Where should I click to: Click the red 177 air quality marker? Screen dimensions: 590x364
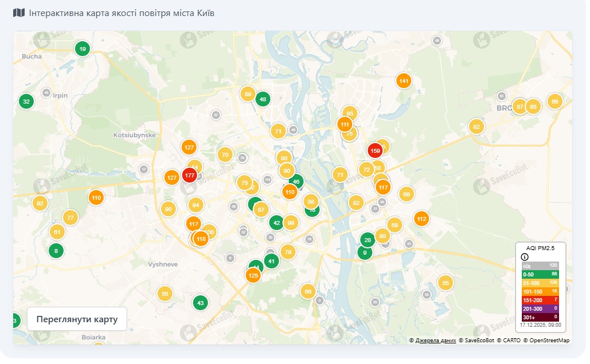(x=190, y=176)
